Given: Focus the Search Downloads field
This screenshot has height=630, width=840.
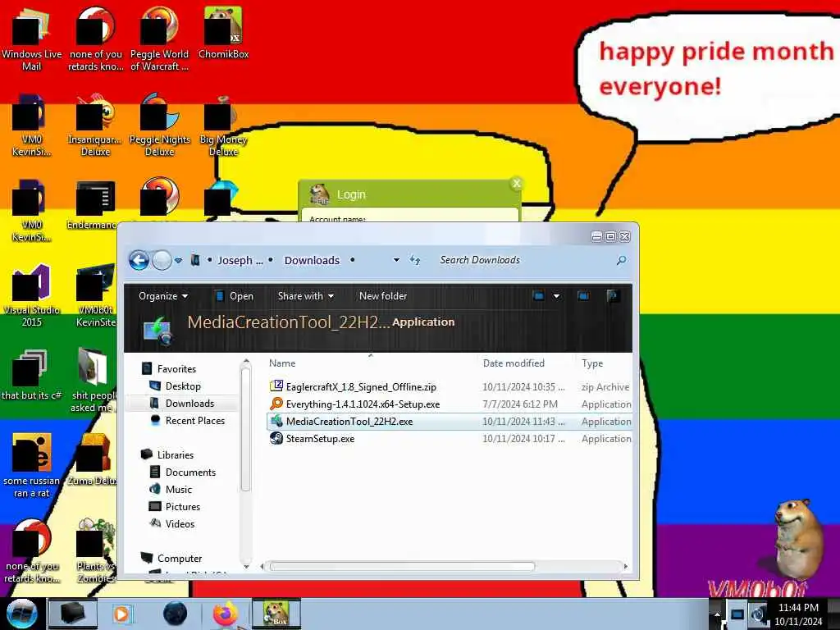Looking at the screenshot, I should 525,260.
